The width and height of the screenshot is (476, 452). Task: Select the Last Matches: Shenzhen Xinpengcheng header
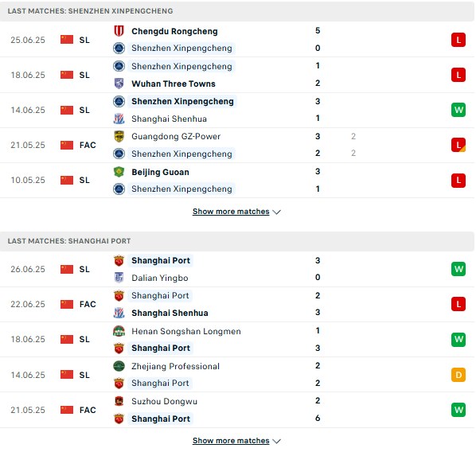click(x=237, y=11)
